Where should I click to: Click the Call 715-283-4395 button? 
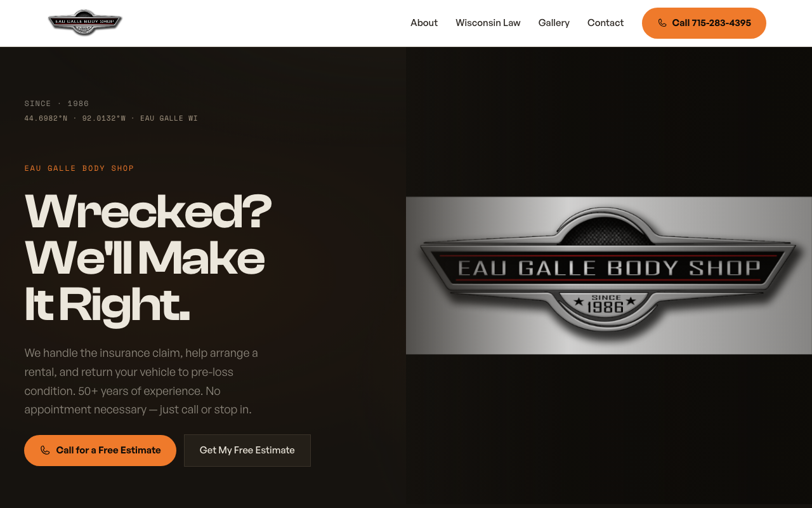pos(704,23)
